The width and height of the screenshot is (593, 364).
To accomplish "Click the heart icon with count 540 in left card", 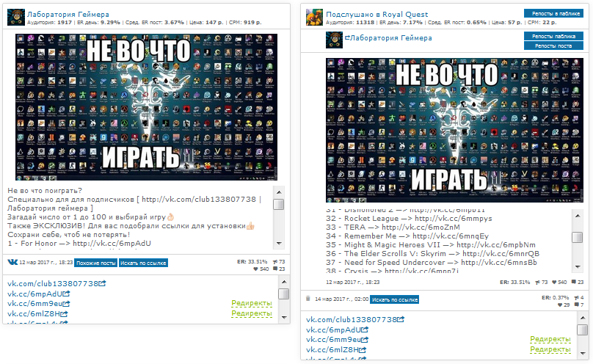I will (x=255, y=269).
